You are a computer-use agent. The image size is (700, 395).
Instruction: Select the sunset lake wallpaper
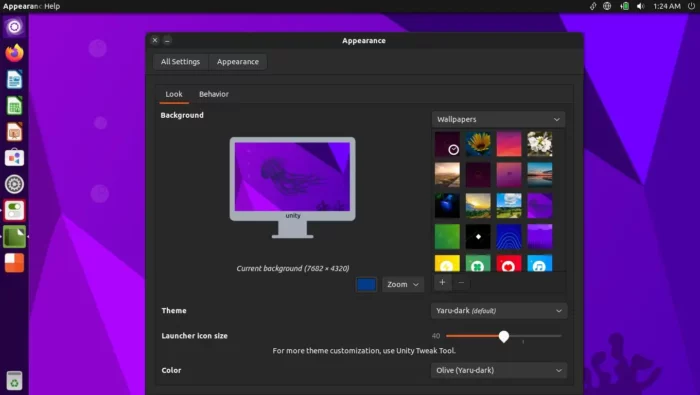tap(540, 175)
